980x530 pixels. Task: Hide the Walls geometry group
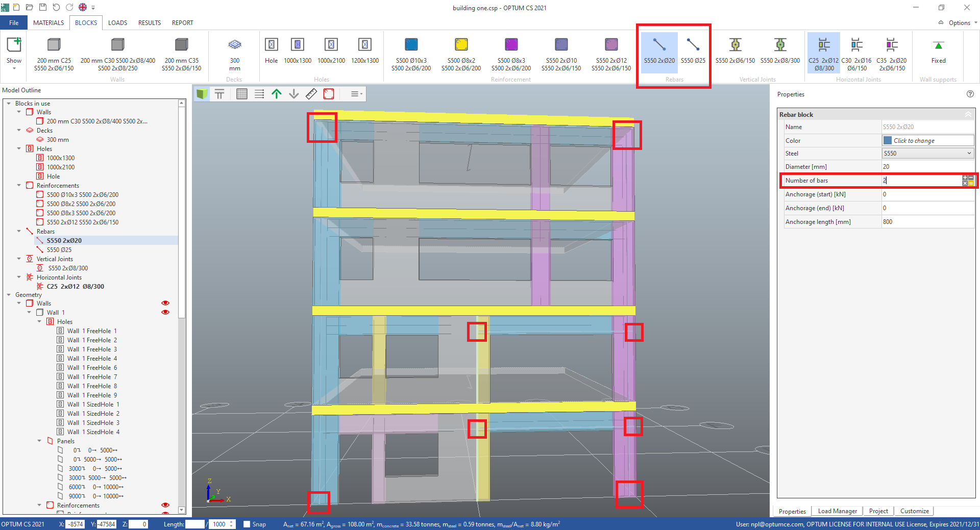pos(165,303)
